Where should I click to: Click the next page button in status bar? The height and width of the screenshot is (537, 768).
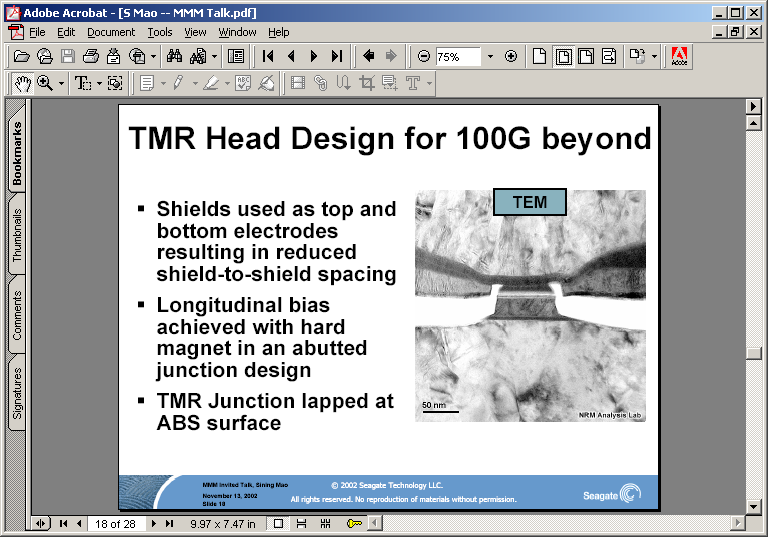click(154, 523)
